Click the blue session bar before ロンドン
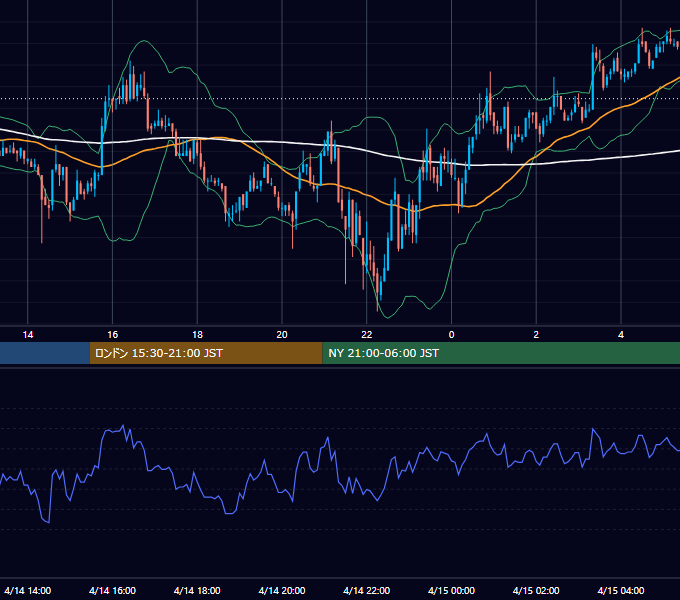Viewport: 680px width, 600px height. pos(45,353)
